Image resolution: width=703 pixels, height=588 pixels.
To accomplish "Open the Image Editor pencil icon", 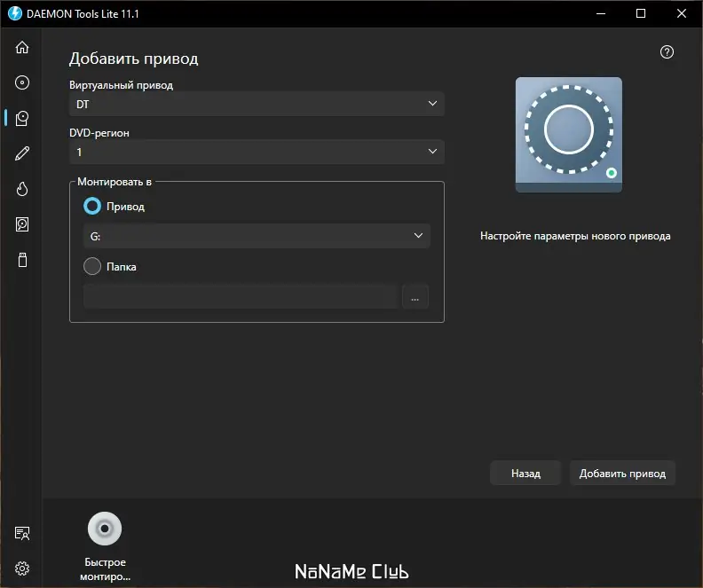I will click(22, 153).
